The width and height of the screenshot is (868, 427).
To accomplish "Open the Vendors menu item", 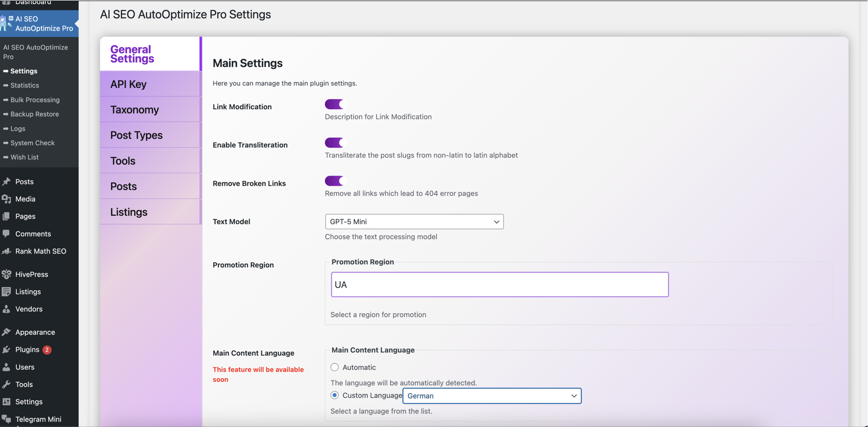I will (29, 309).
